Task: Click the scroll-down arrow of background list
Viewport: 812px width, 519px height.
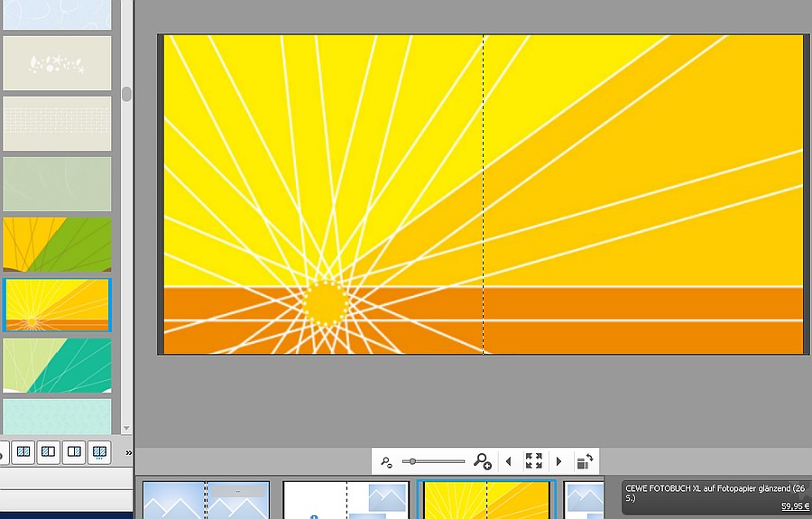Action: point(126,429)
